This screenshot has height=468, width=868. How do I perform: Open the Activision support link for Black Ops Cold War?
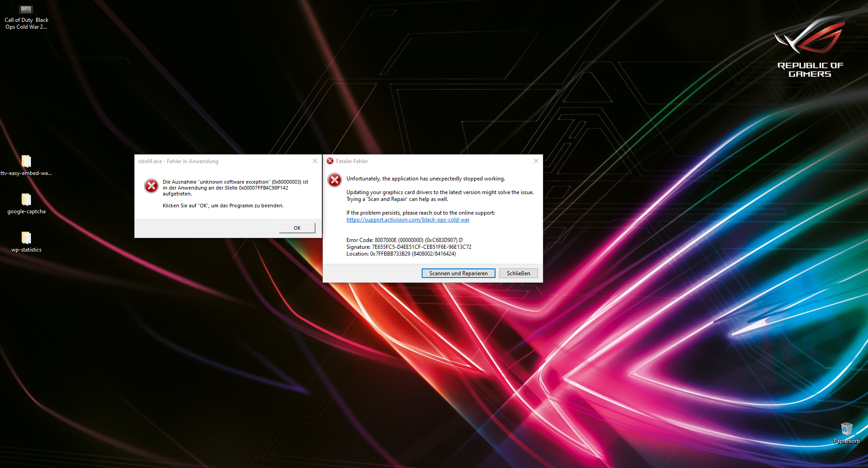point(408,220)
